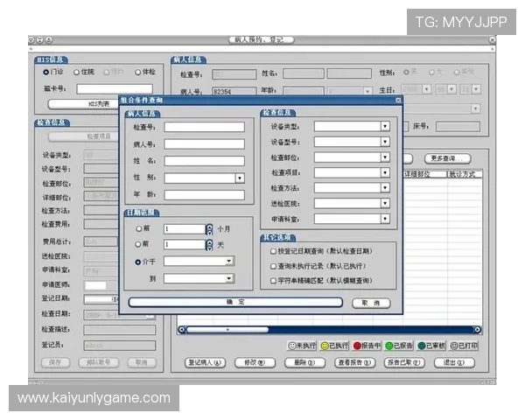Select the 前 个月 date range radio
The height and width of the screenshot is (420, 525).
[x=138, y=228]
